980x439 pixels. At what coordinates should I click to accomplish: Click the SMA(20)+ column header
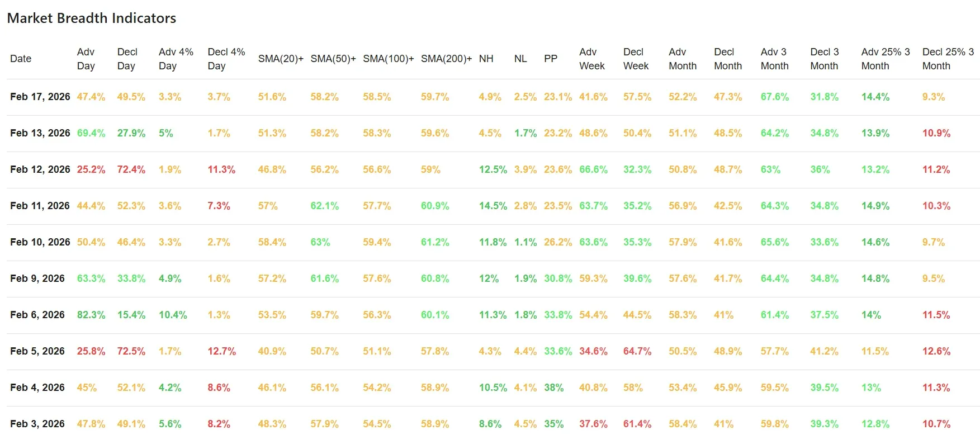[x=281, y=59]
